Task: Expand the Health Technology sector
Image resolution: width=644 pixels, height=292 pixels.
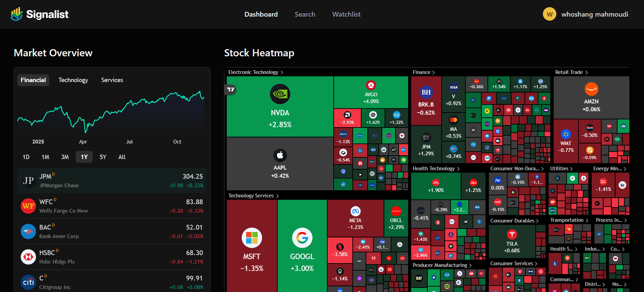Action: coord(436,169)
